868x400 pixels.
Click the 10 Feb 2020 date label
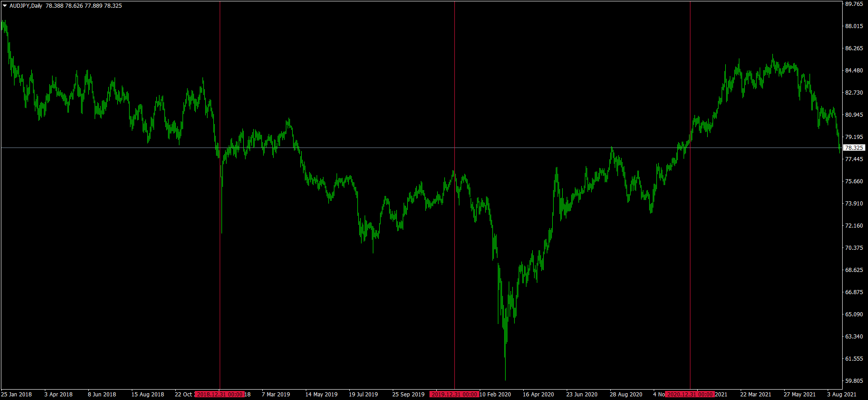pyautogui.click(x=495, y=395)
